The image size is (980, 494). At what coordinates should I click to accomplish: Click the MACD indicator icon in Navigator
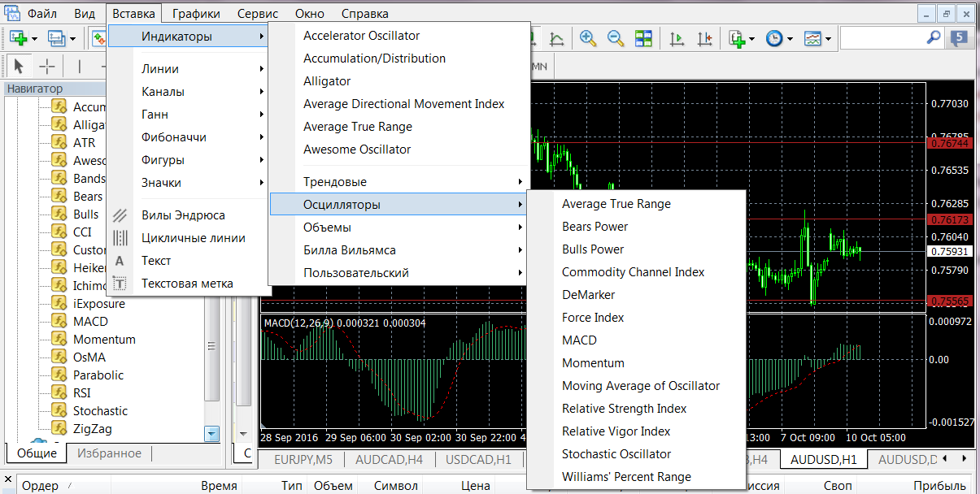point(59,322)
